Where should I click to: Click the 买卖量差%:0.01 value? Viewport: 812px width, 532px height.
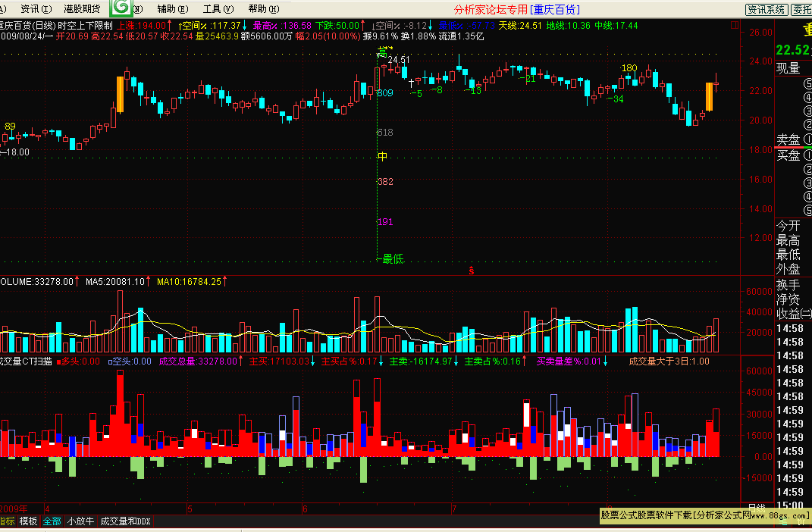pos(569,361)
